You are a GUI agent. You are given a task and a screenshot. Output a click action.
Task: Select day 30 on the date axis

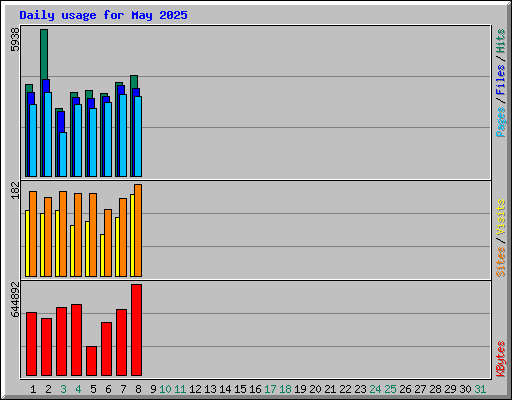[466, 389]
